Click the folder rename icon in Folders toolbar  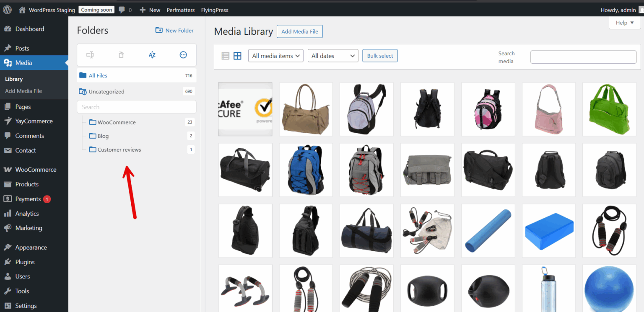[90, 55]
